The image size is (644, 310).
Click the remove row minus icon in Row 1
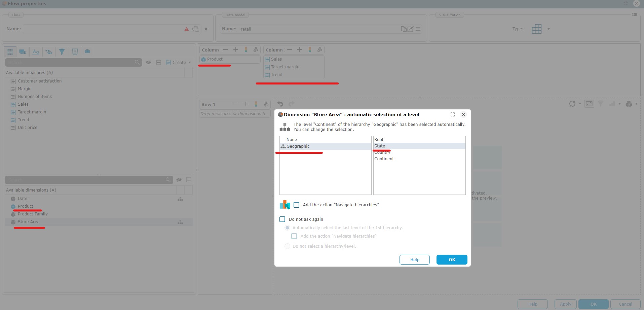[235, 104]
